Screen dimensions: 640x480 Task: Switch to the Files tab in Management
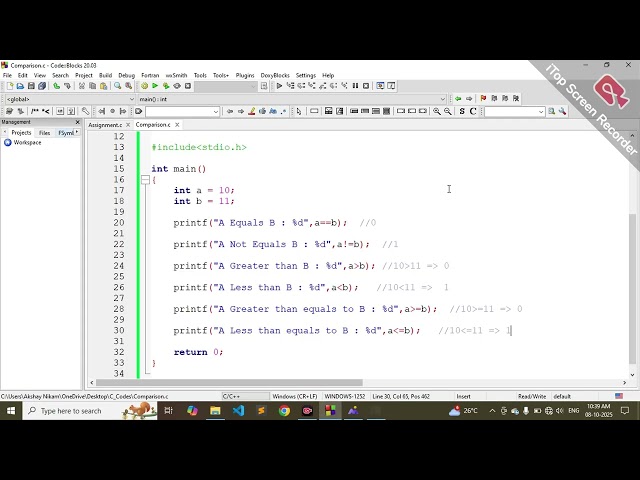click(x=44, y=133)
